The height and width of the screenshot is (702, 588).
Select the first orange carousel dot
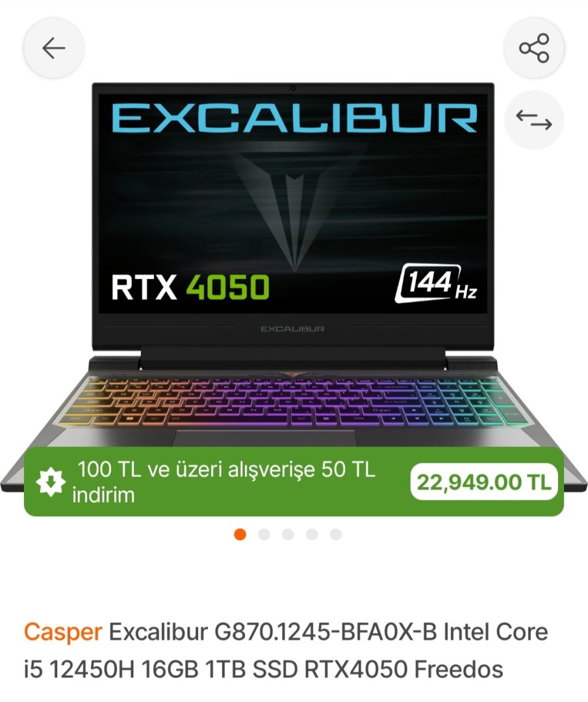(x=240, y=534)
